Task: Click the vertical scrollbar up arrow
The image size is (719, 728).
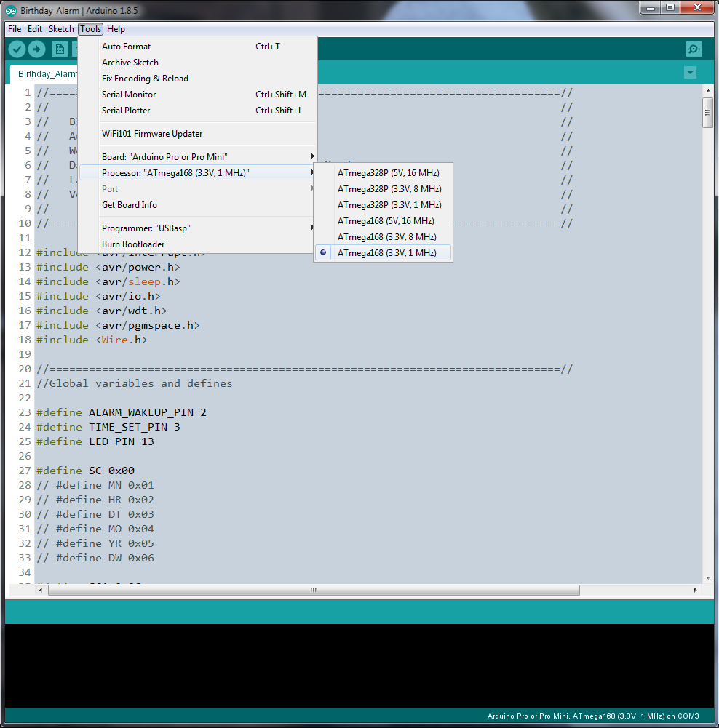Action: tap(707, 91)
